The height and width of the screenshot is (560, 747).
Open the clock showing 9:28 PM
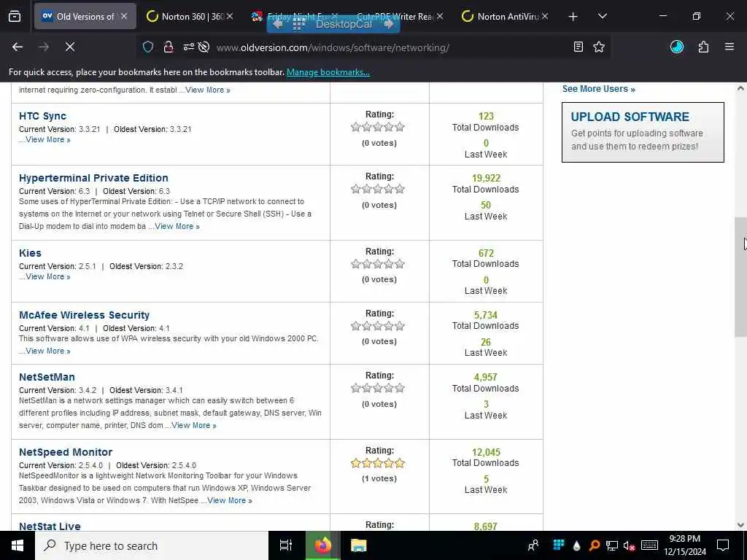tap(684, 545)
